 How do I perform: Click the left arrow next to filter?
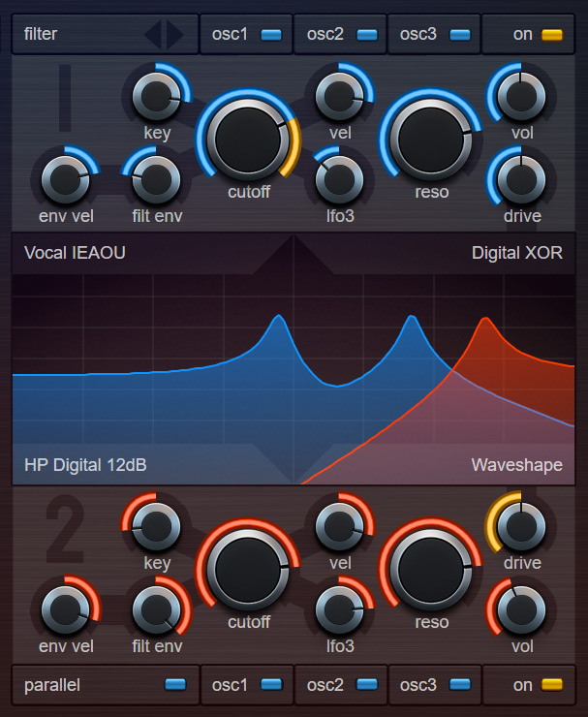point(153,35)
